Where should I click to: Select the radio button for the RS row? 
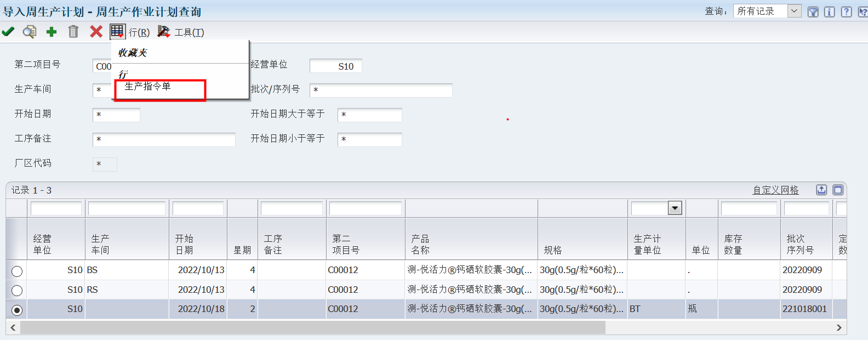(17, 290)
